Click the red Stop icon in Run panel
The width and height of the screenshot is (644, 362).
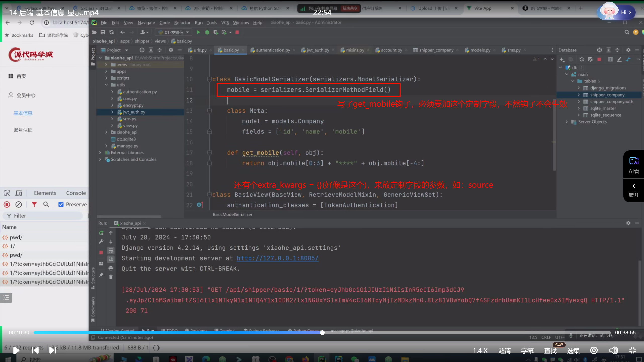[x=101, y=252]
